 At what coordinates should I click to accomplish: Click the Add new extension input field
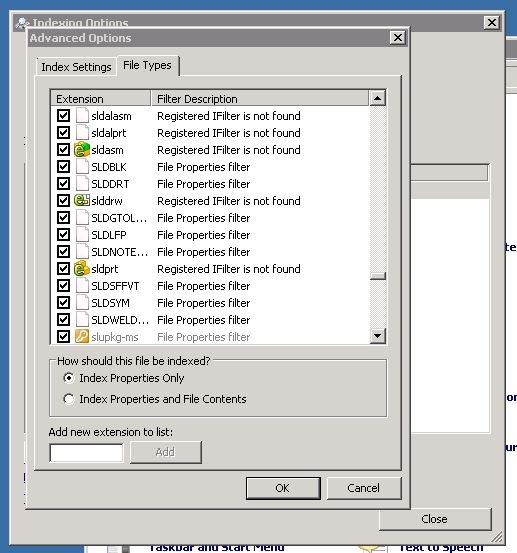tap(86, 452)
